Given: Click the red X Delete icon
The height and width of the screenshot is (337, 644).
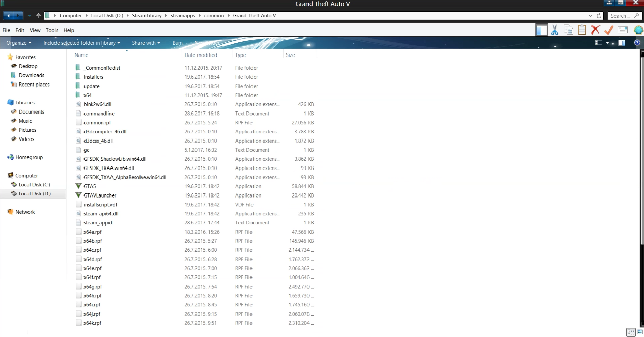Looking at the screenshot, I should click(595, 30).
